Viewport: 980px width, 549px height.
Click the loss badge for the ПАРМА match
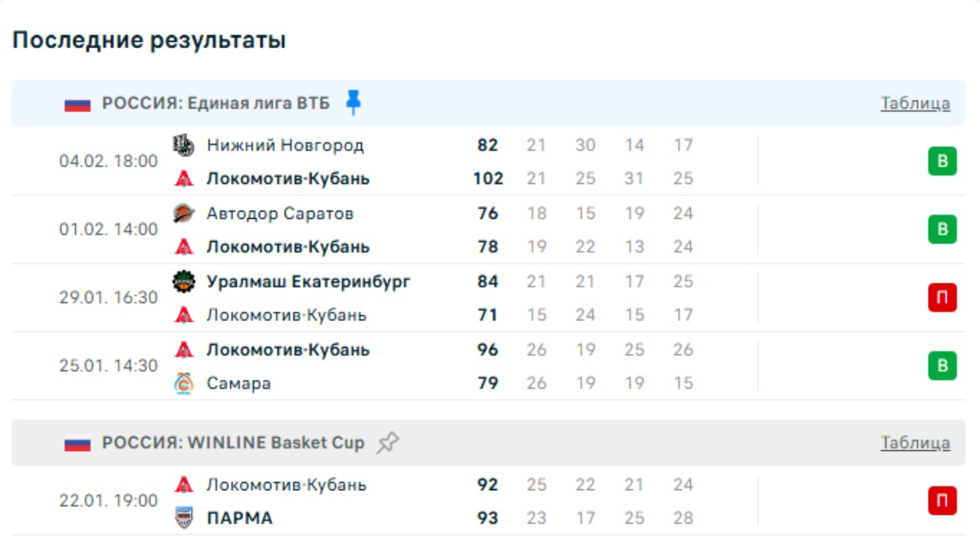[x=942, y=501]
